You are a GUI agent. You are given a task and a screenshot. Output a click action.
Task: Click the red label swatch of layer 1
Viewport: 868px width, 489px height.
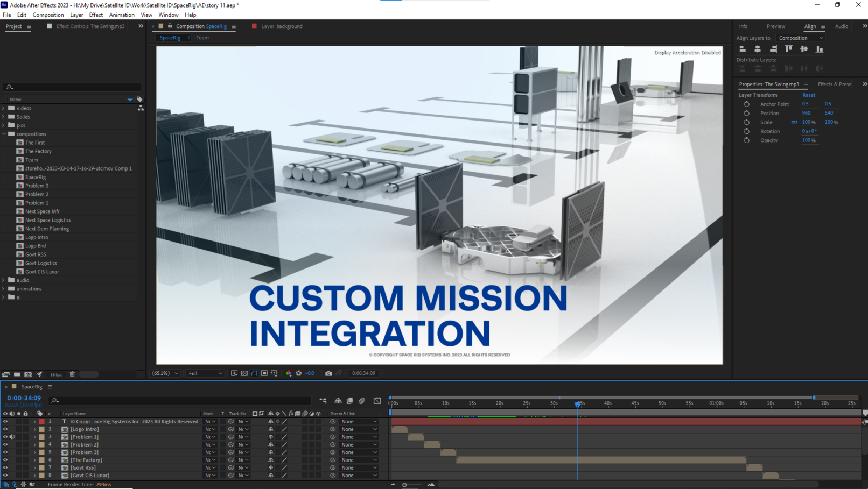(41, 422)
